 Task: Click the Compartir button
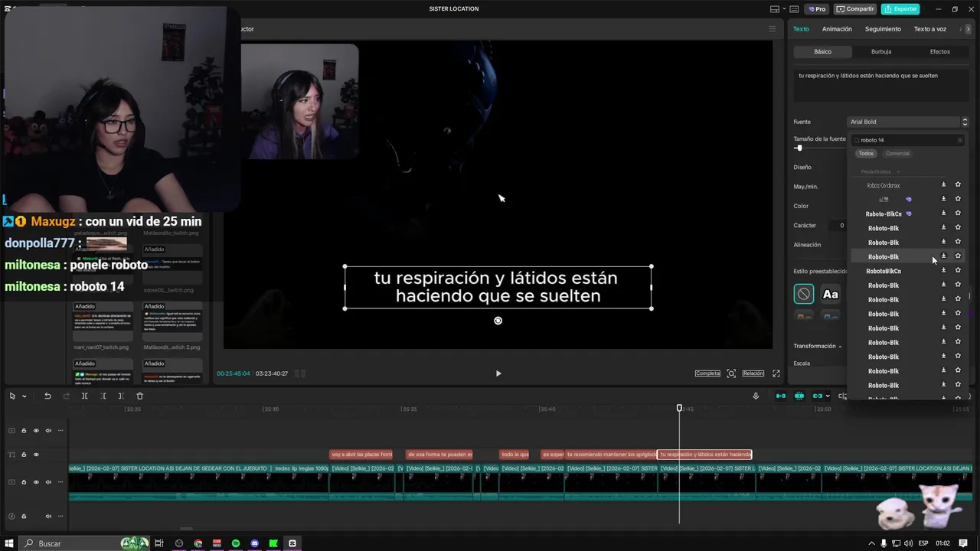[x=855, y=9]
